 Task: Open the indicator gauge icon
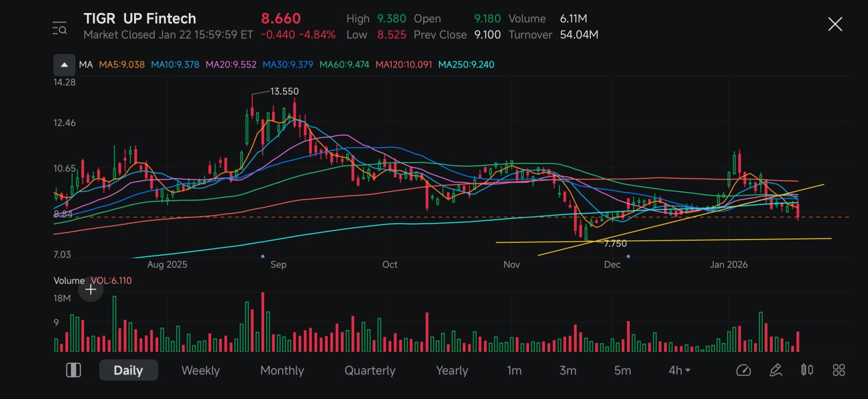743,370
